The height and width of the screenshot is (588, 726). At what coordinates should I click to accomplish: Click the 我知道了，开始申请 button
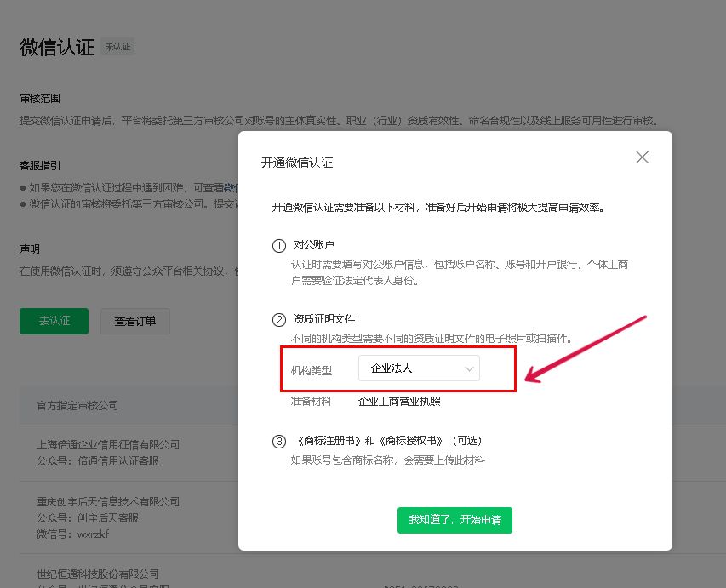pos(454,520)
